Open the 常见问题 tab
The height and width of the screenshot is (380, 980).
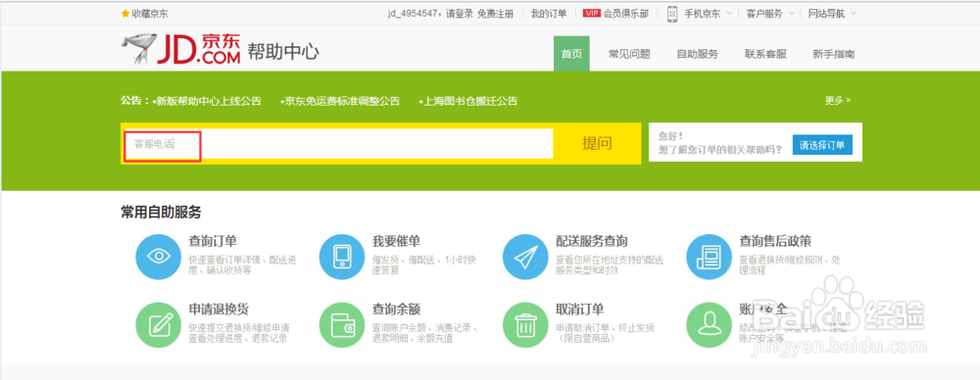[629, 54]
